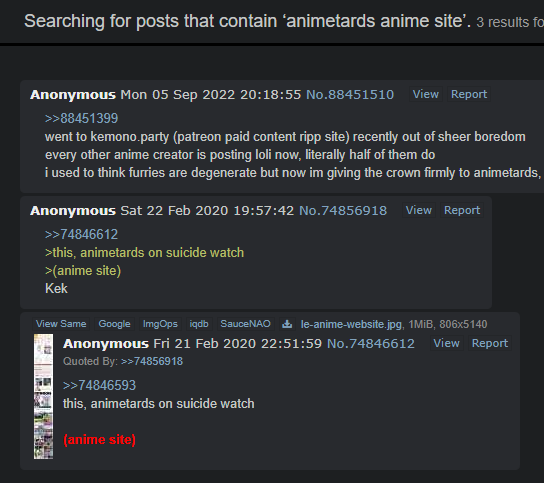The height and width of the screenshot is (483, 544).
Task: Follow the >>74846593 reply link
Action: 100,385
